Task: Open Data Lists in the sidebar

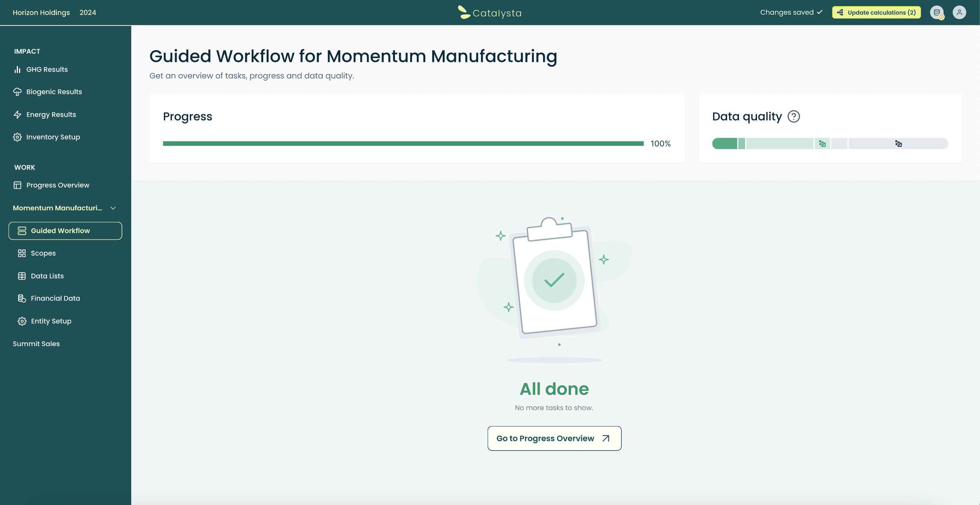Action: [x=47, y=276]
